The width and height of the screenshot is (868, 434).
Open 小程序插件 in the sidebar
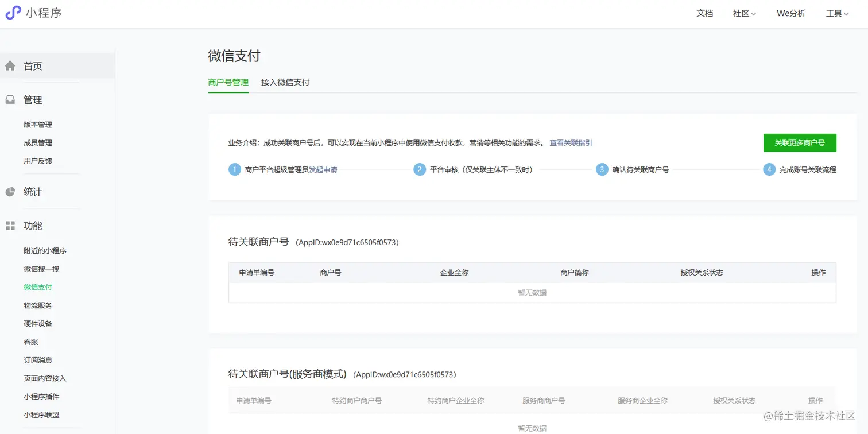[x=41, y=397]
